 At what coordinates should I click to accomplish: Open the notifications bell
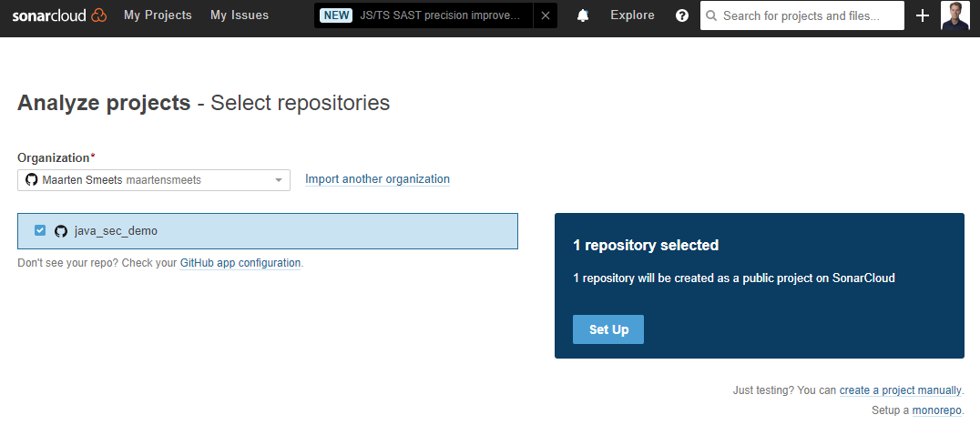tap(583, 15)
